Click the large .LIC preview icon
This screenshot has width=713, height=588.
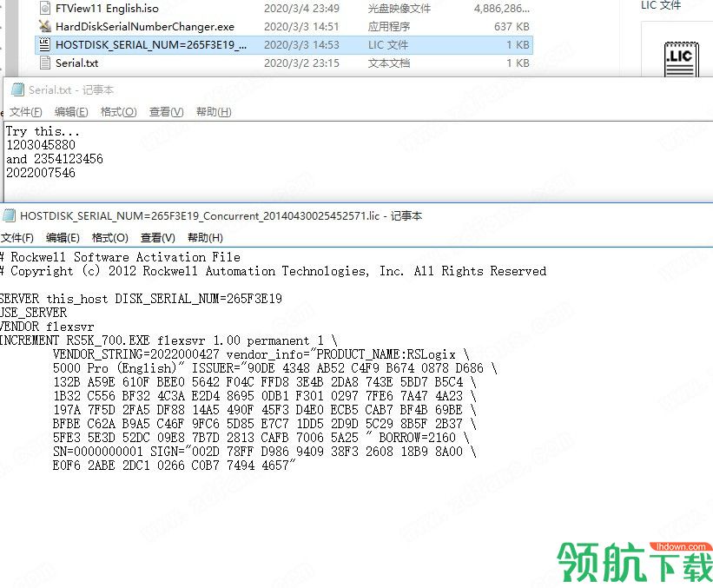(681, 60)
